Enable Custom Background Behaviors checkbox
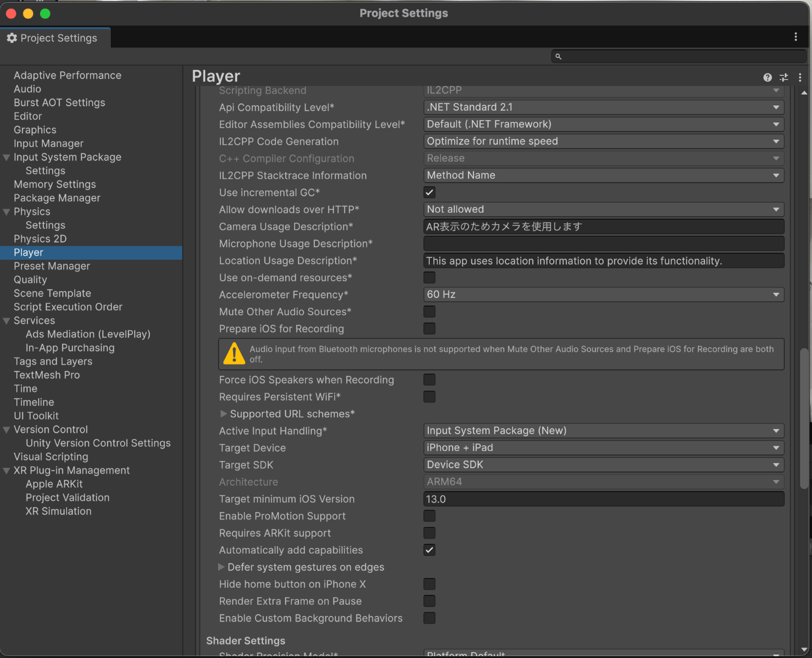The image size is (812, 658). [429, 618]
